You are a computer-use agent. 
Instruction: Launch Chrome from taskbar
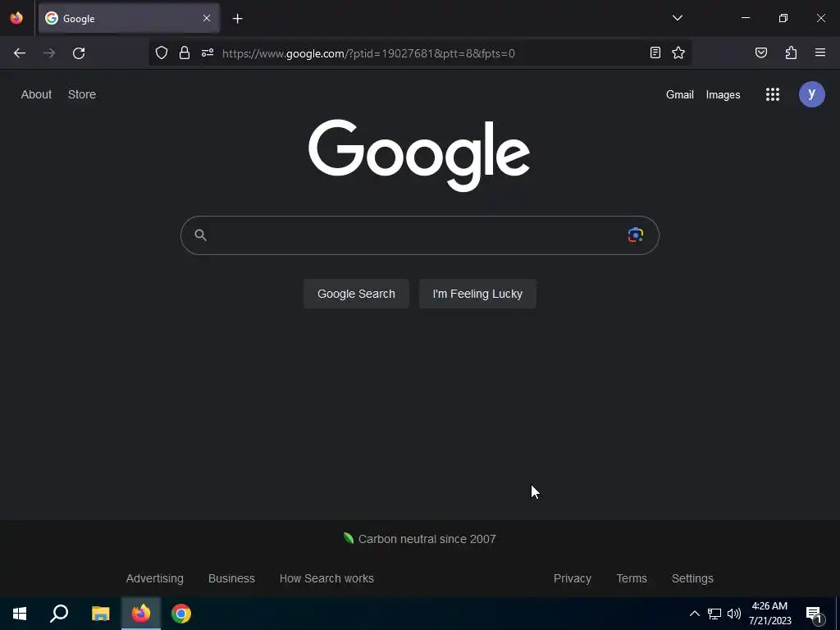pyautogui.click(x=181, y=614)
